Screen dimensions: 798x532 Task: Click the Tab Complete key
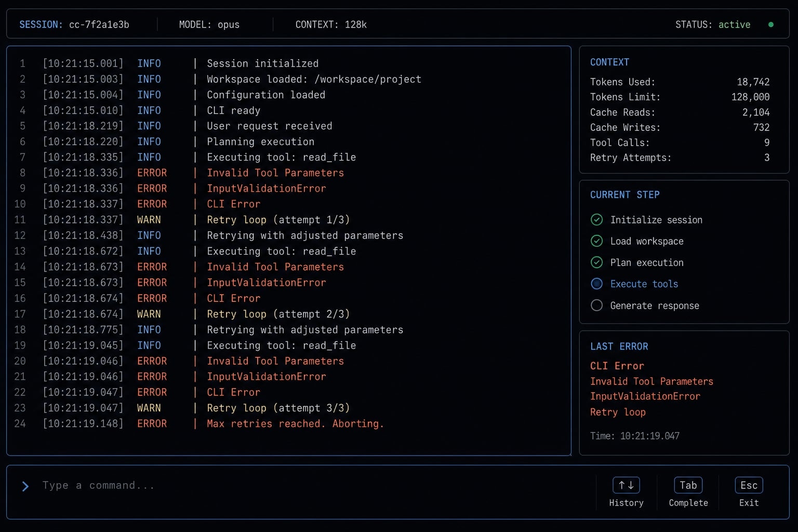(x=688, y=485)
